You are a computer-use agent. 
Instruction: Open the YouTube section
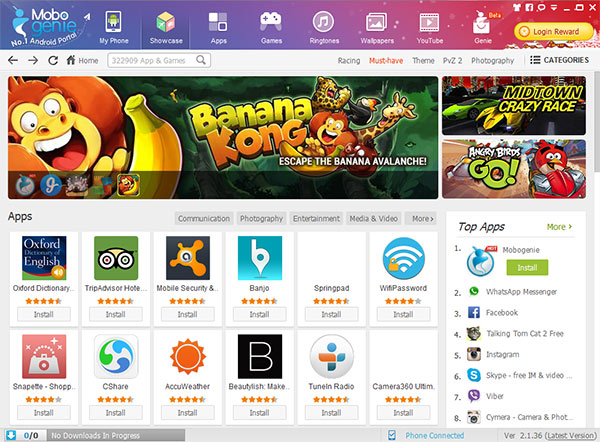[x=430, y=27]
